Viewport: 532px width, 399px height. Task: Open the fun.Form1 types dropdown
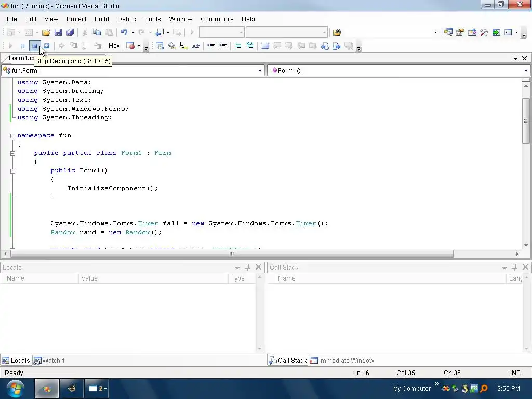(x=260, y=71)
